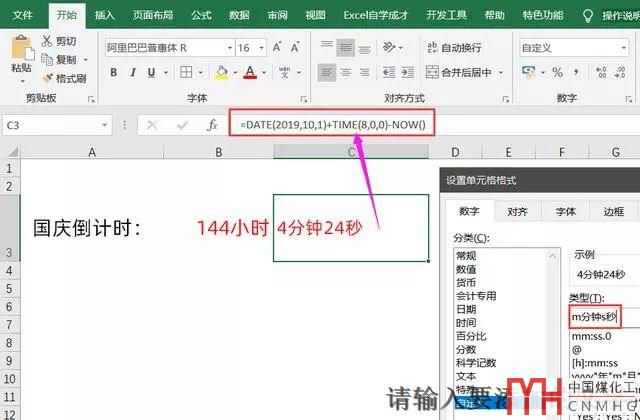Select bottom vertical alignment icon
This screenshot has height=420, width=640.
(x=364, y=48)
